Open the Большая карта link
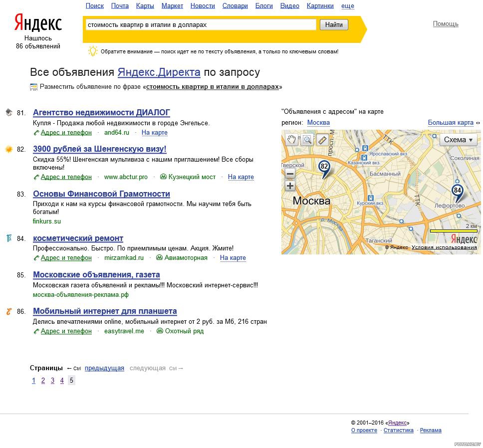The image size is (483, 448). pyautogui.click(x=451, y=123)
